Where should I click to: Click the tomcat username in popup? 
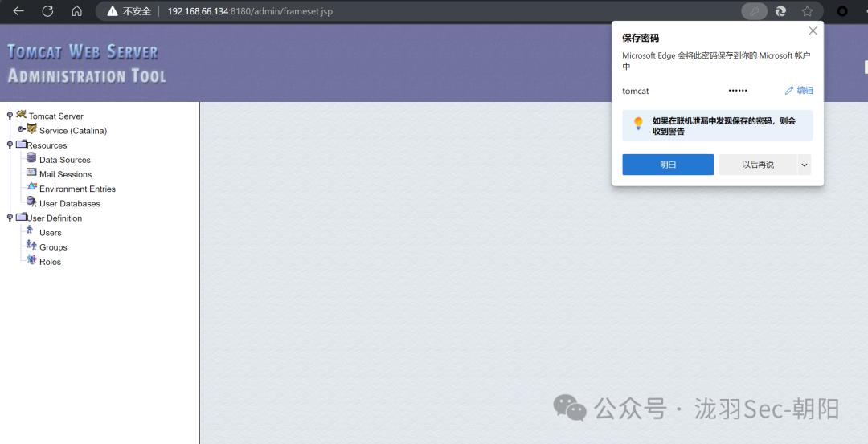(x=636, y=92)
